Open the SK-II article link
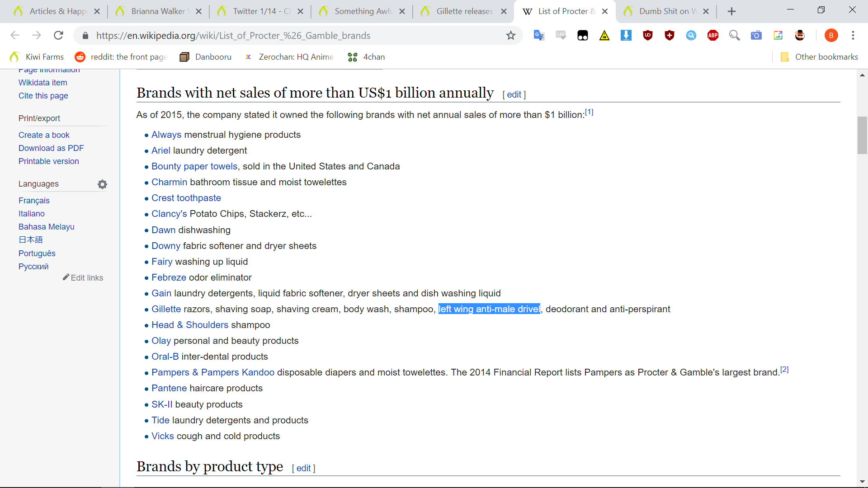Image resolution: width=868 pixels, height=488 pixels. coord(162,404)
